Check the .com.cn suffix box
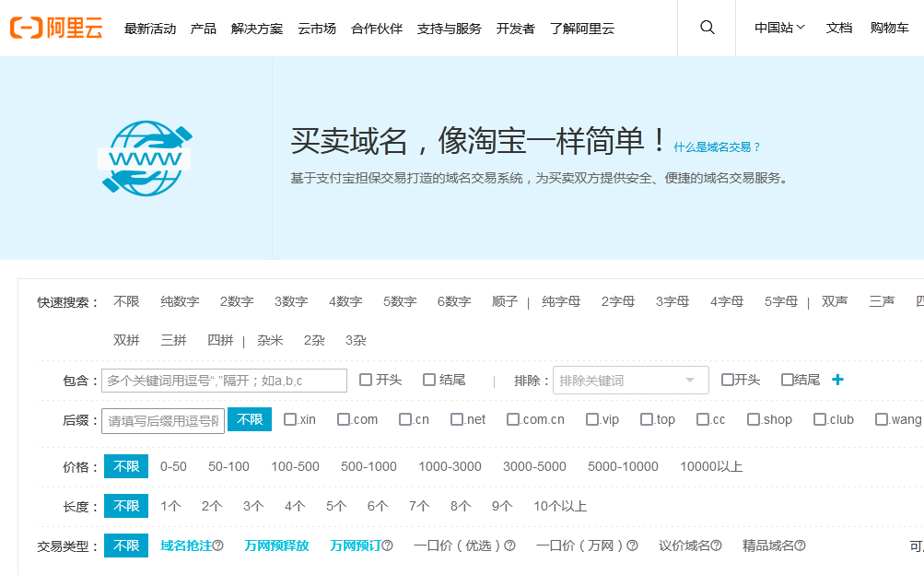This screenshot has height=575, width=924. click(513, 419)
